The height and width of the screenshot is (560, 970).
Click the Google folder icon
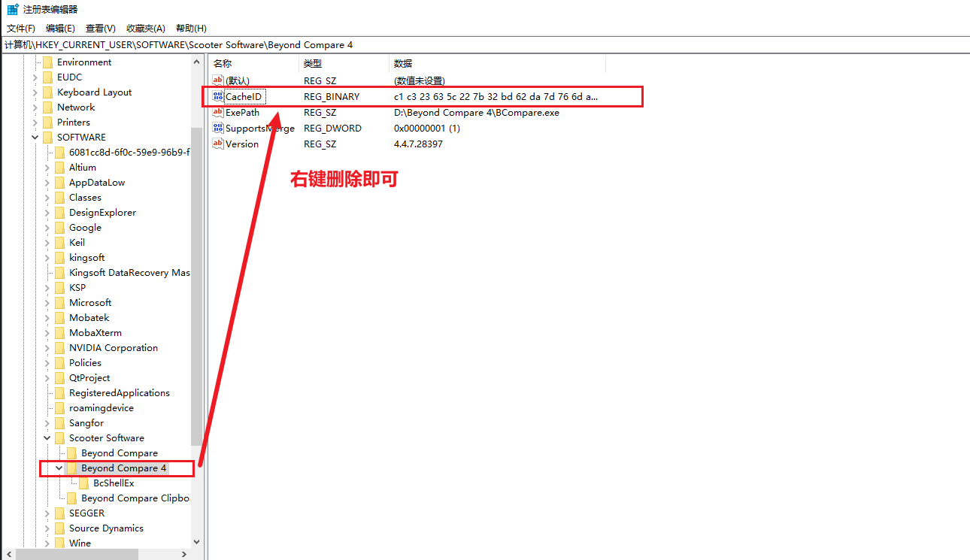click(60, 228)
